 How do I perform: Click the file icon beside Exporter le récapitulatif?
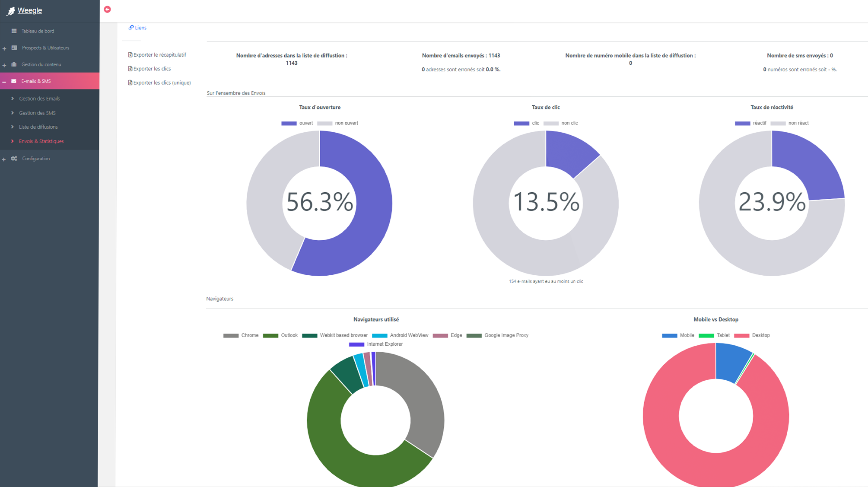click(x=130, y=55)
